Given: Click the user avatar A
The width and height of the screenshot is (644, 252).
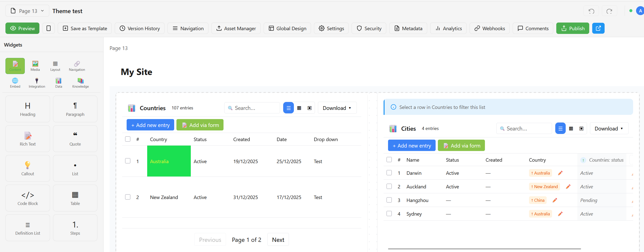Looking at the screenshot, I should point(640,11).
